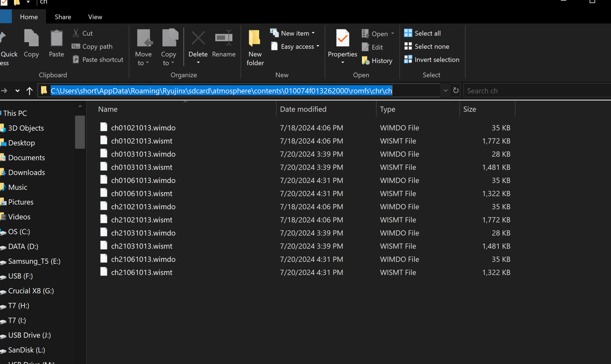Screen dimensions: 611x364
Task: Select file ch01031013.wimdo
Action: pos(143,154)
